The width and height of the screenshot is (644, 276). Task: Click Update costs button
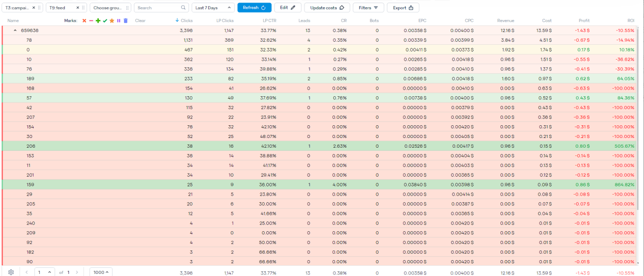(x=327, y=8)
